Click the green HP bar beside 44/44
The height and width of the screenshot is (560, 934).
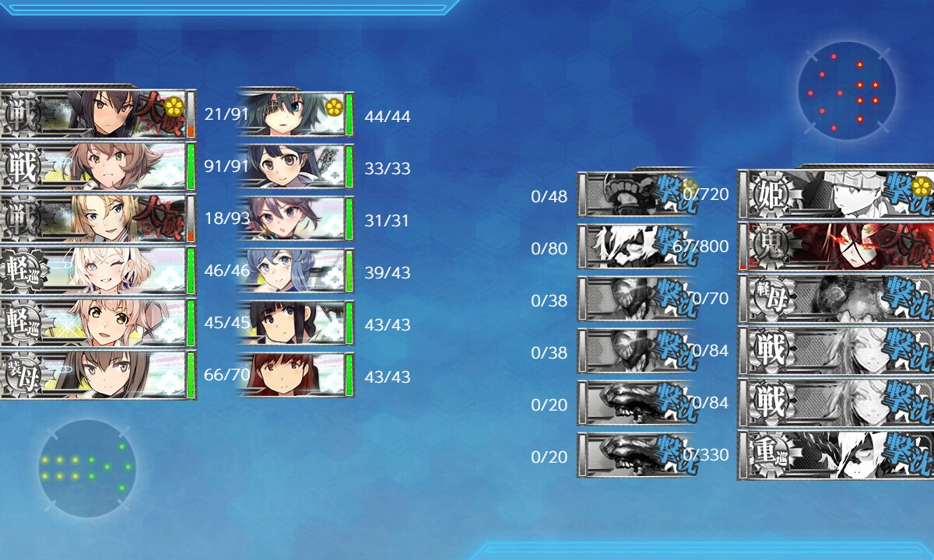pos(349,115)
